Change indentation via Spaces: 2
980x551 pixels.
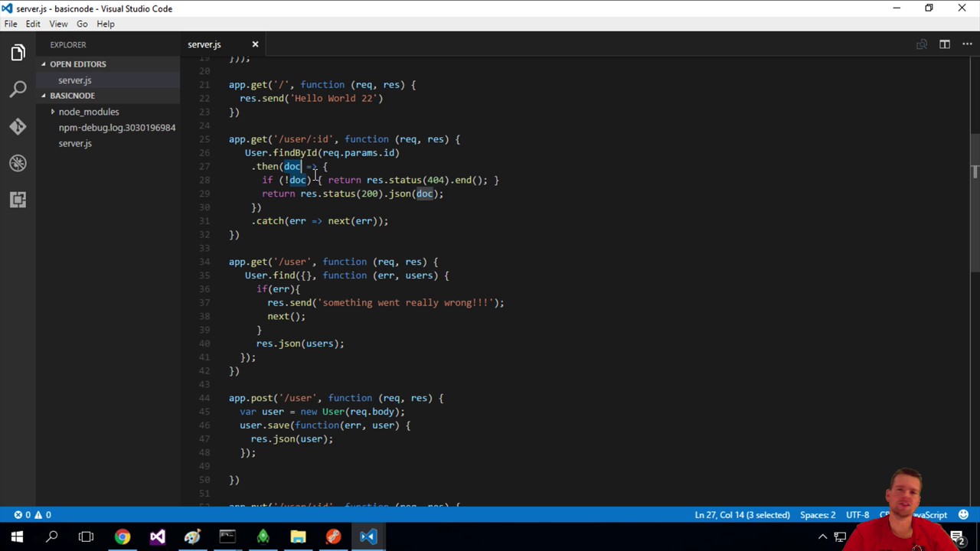(818, 515)
